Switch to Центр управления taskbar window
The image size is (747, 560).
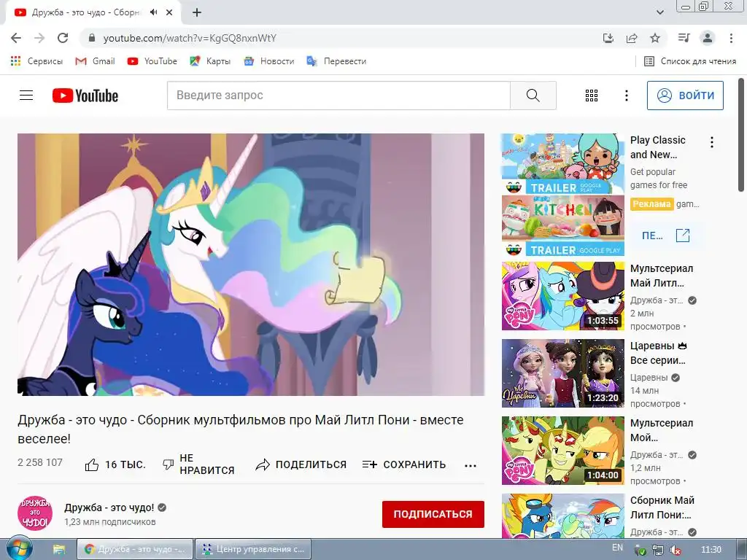[253, 549]
